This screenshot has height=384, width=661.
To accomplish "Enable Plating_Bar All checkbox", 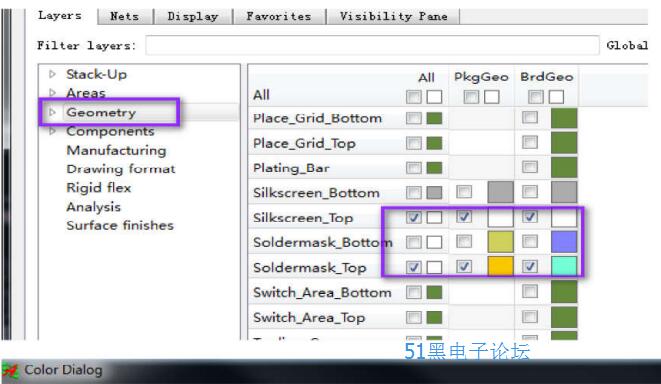I will pos(414,167).
